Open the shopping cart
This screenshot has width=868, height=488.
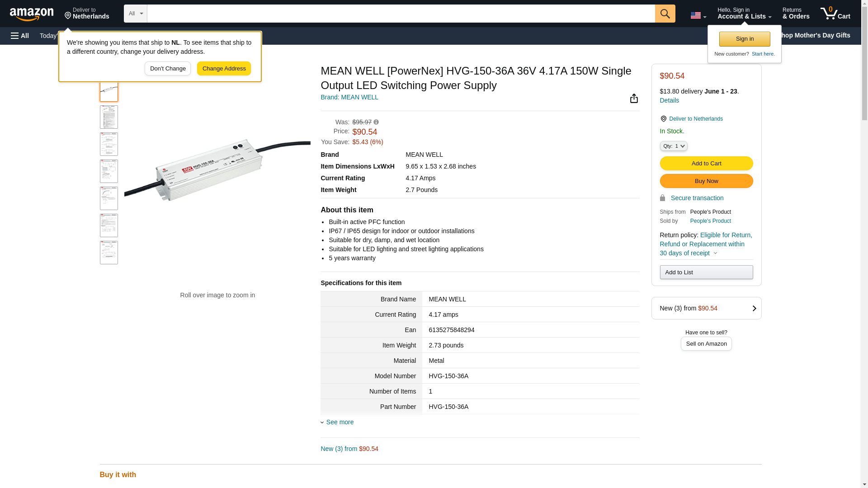(835, 14)
